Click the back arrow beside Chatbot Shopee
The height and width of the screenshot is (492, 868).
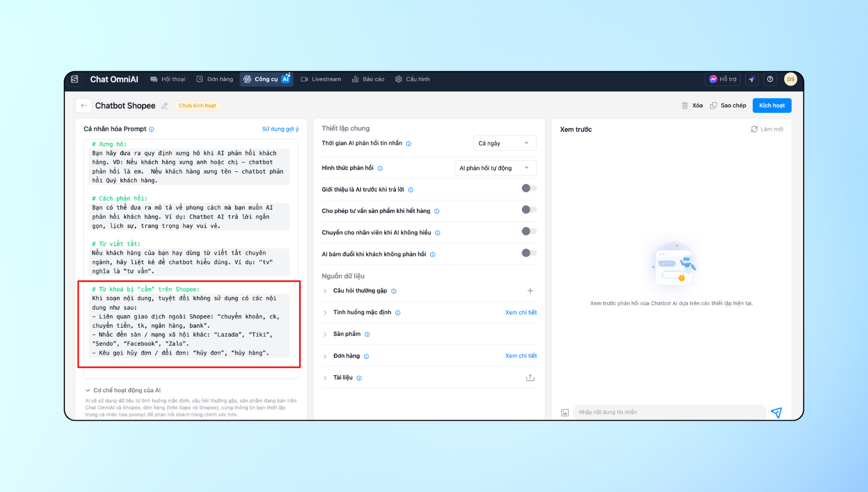point(83,105)
